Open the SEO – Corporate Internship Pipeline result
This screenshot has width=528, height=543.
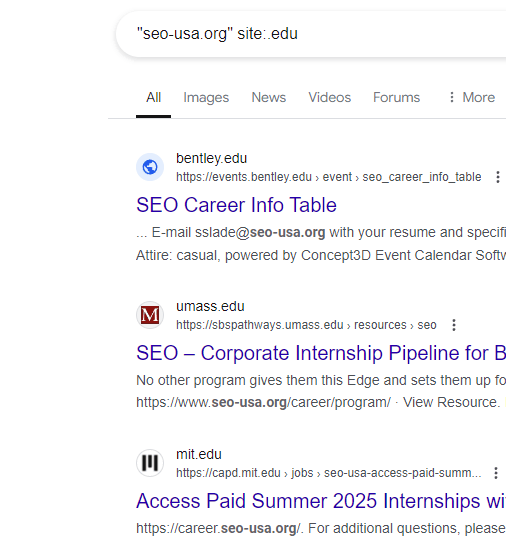pos(321,353)
